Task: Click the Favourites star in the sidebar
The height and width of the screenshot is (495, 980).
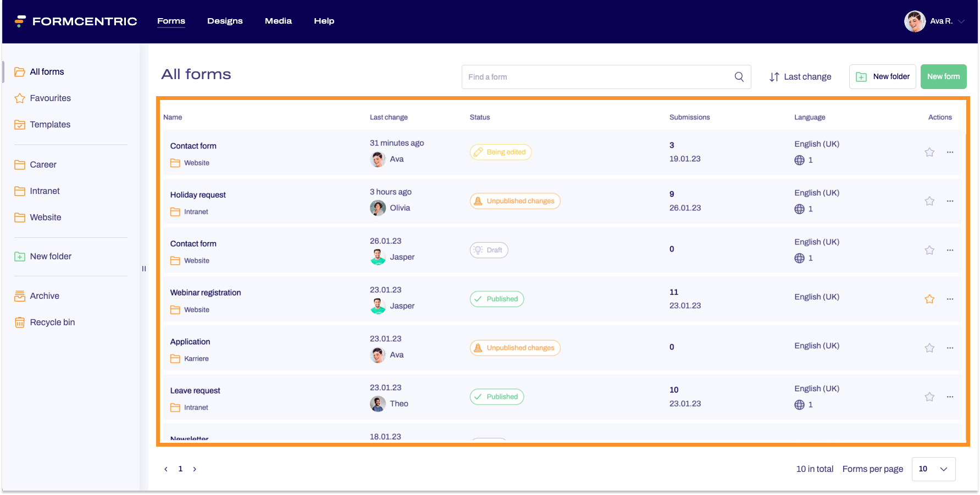Action: coord(50,98)
